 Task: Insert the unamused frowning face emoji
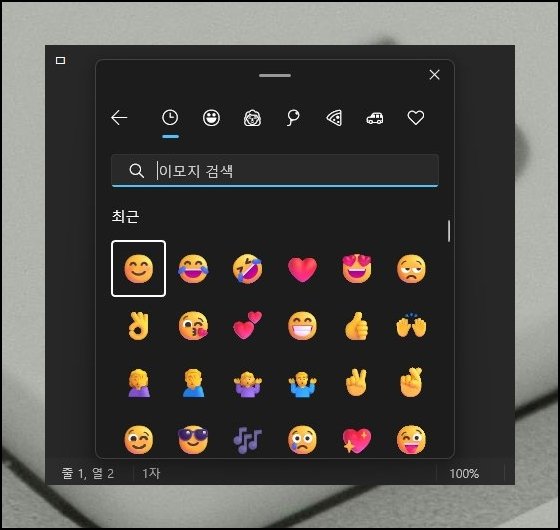click(411, 269)
